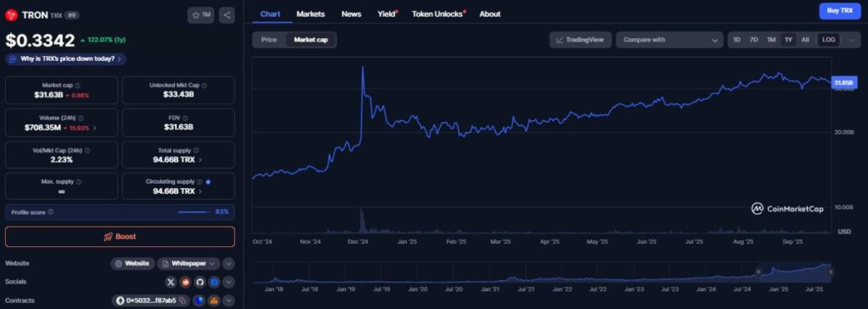Show Total supply info icon
868x309 pixels.
[x=196, y=151]
